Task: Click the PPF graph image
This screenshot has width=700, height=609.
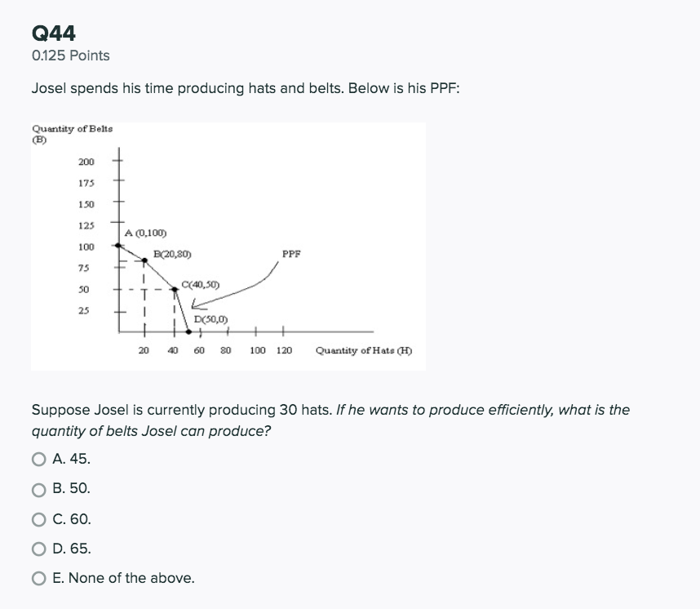Action: click(x=228, y=245)
